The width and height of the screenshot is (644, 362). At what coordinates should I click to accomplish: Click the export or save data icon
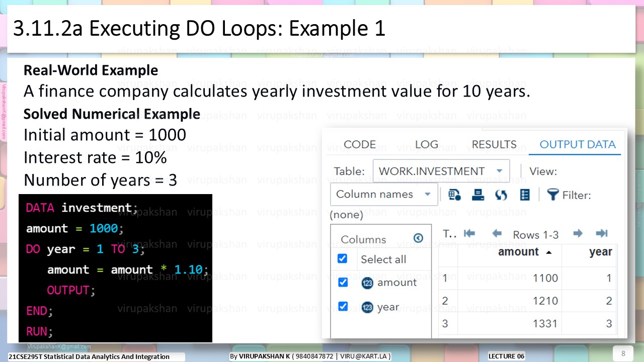478,195
